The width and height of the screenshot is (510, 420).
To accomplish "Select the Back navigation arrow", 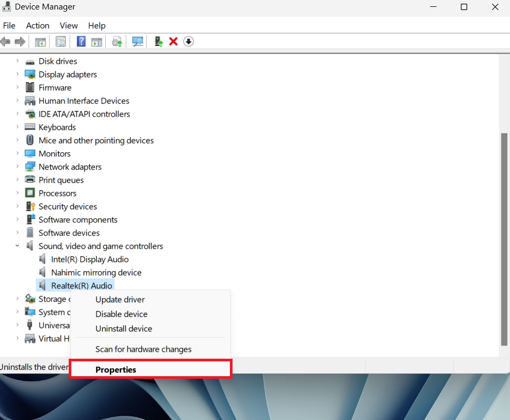I will click(x=5, y=41).
